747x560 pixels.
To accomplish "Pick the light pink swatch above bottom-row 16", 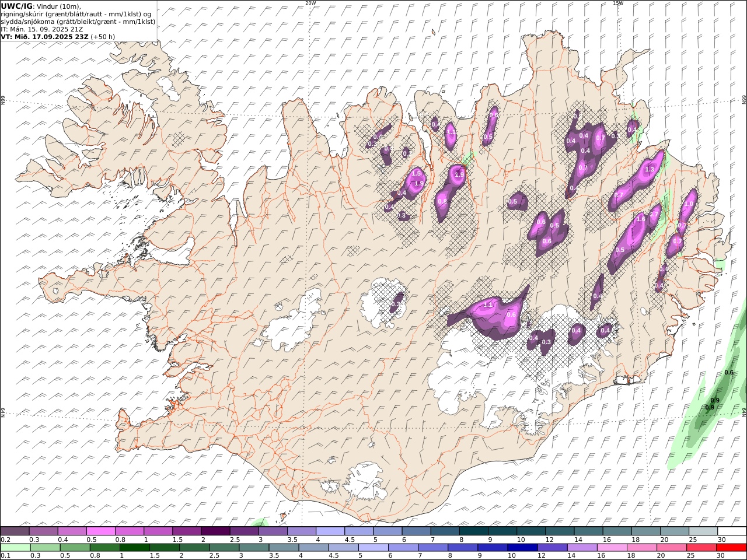I will pyautogui.click(x=612, y=548).
